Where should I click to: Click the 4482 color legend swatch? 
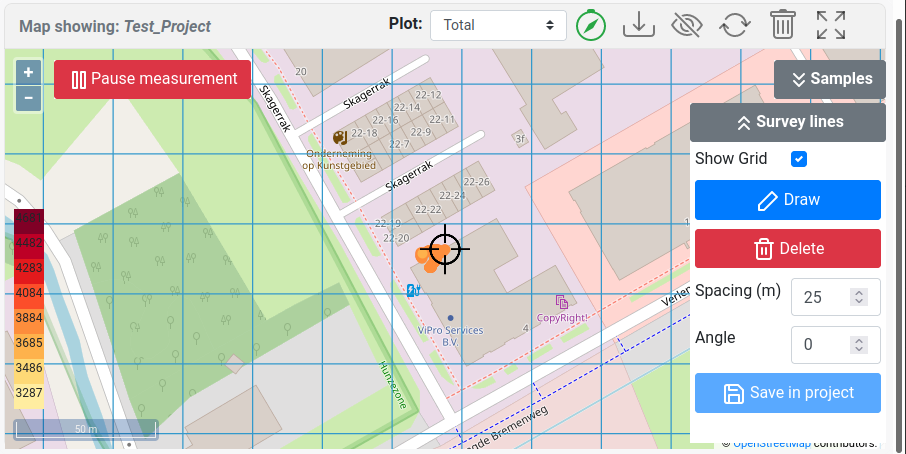coord(29,243)
